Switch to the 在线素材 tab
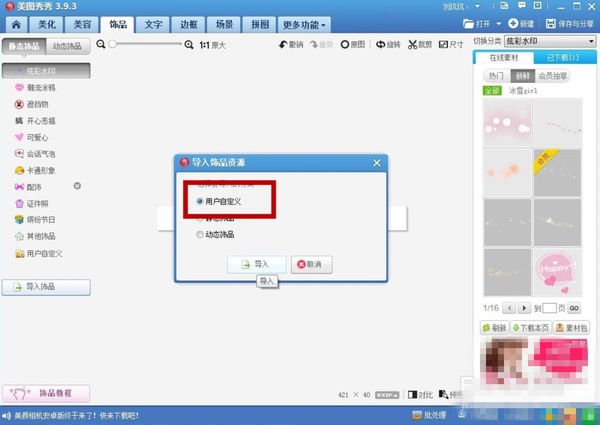 (504, 58)
